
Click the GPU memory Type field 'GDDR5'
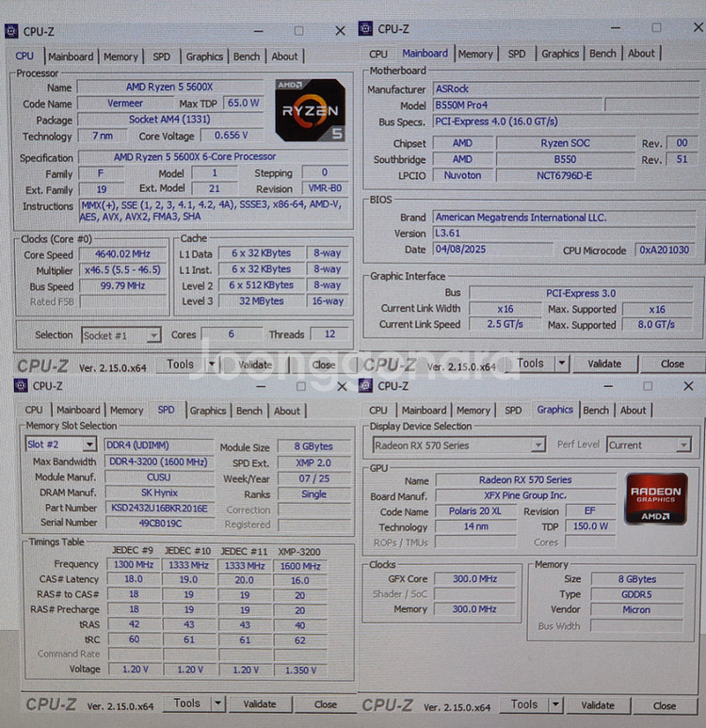[636, 594]
